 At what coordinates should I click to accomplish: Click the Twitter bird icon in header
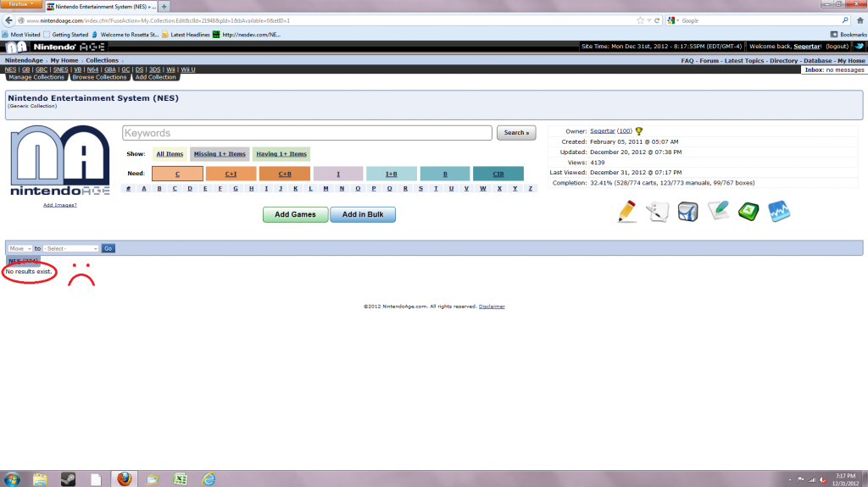[x=859, y=47]
